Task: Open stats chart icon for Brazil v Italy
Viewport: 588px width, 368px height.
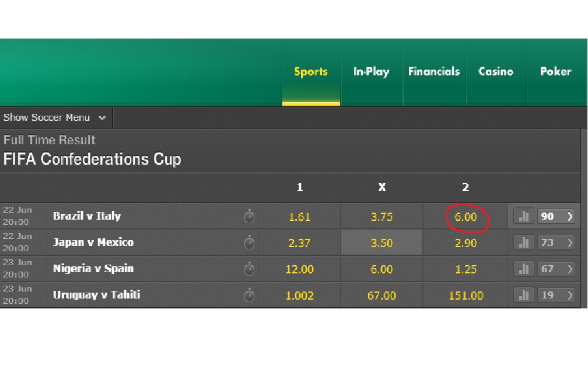Action: pyautogui.click(x=524, y=217)
